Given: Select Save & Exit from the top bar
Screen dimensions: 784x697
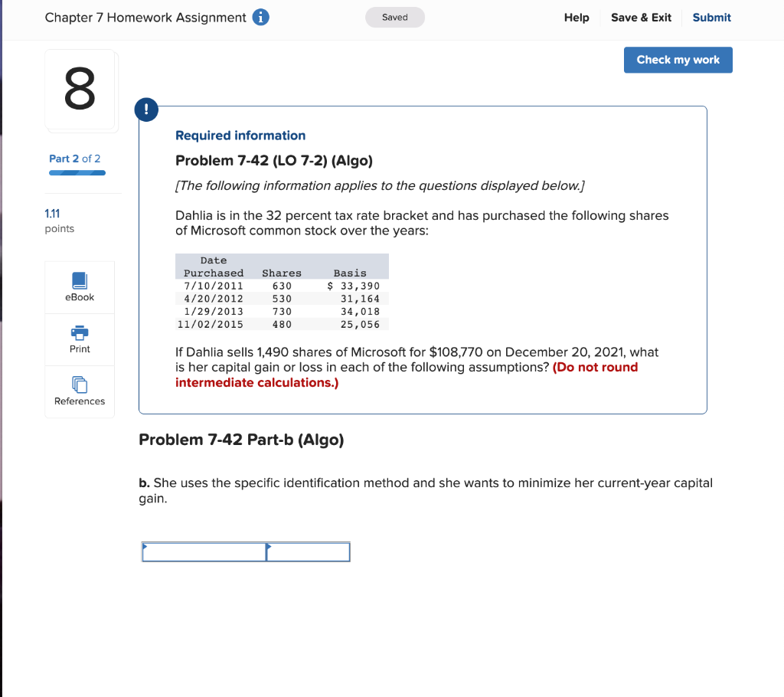Looking at the screenshot, I should pos(641,17).
